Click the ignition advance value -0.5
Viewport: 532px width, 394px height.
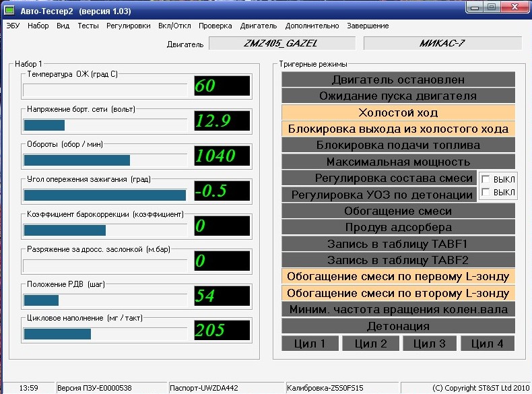click(x=222, y=191)
